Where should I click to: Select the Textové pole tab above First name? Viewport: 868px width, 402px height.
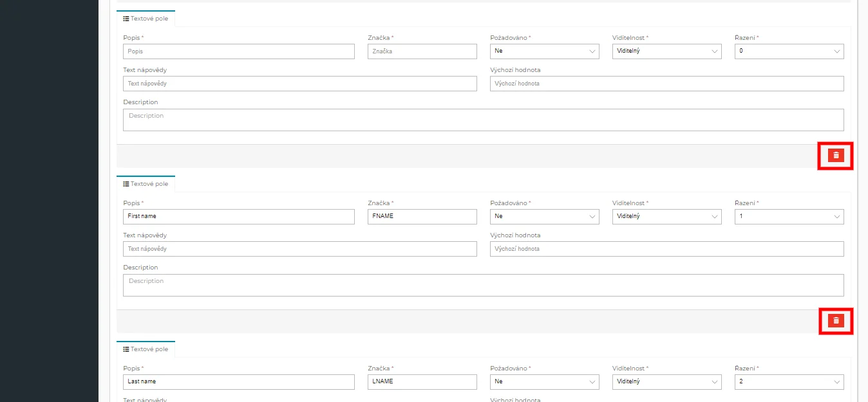[x=146, y=184]
